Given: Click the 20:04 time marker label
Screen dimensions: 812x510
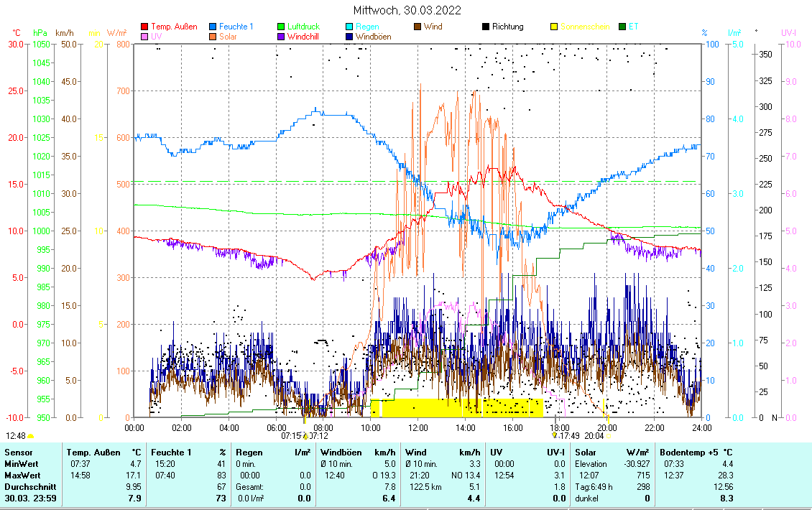Looking at the screenshot, I should tap(594, 435).
